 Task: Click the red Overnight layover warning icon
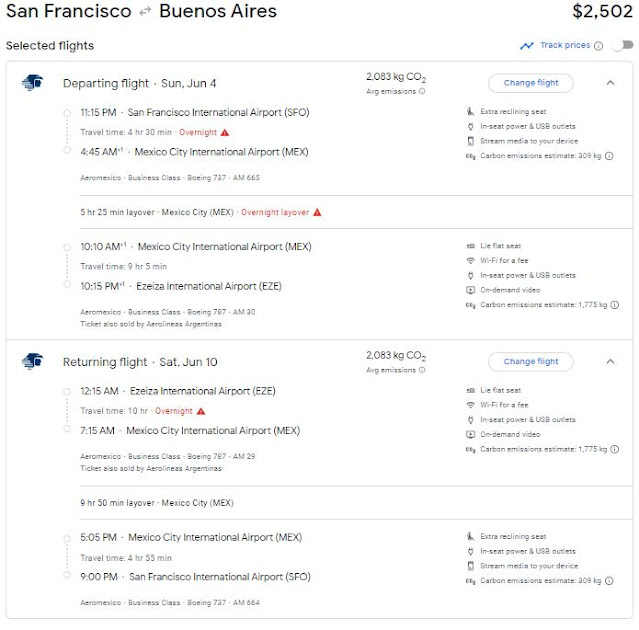[x=317, y=212]
